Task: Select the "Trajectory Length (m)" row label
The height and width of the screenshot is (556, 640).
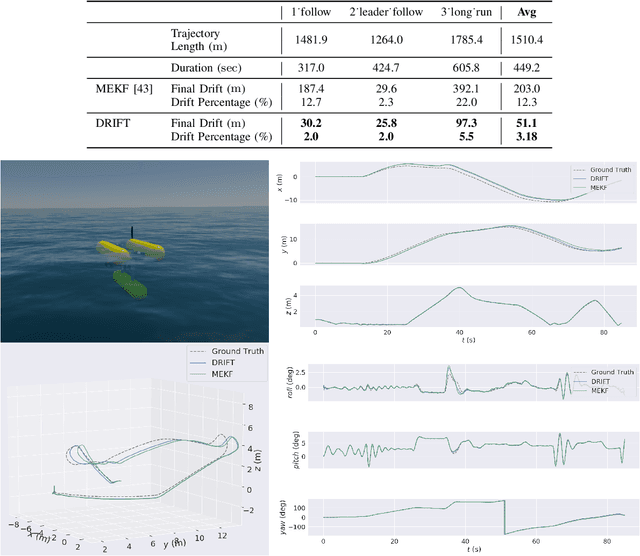Action: click(x=199, y=40)
